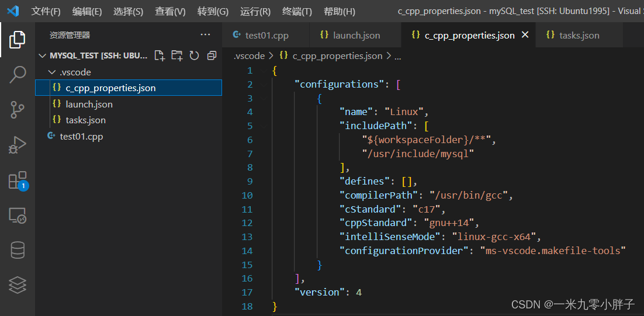The height and width of the screenshot is (316, 644).
Task: Open the Run and Debug view
Action: tap(18, 145)
